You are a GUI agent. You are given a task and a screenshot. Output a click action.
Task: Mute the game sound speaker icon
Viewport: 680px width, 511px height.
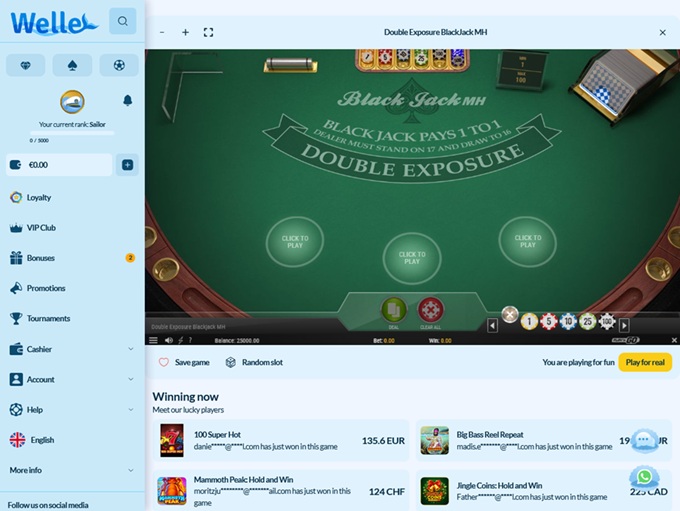click(167, 340)
